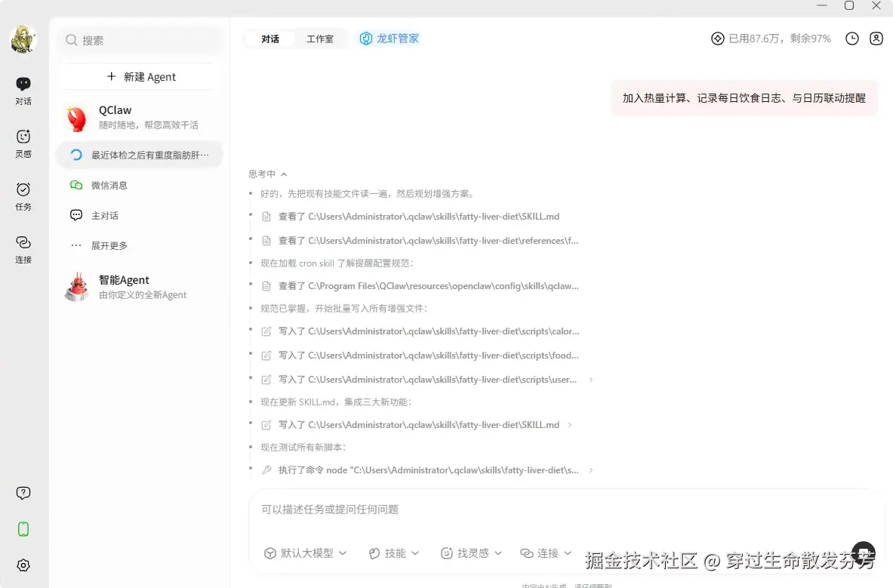The image size is (893, 588).
Task: Click the file icon beside references\f... entry
Action: click(x=266, y=241)
